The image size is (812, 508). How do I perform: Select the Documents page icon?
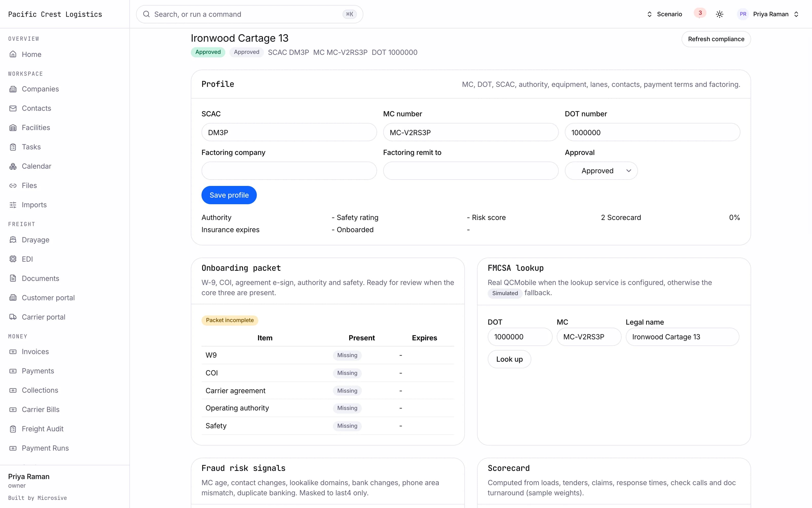tap(13, 278)
